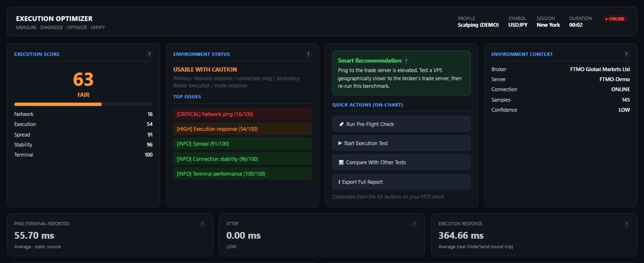Image resolution: width=644 pixels, height=263 pixels.
Task: Open help icon in Environment Status panel
Action: pos(308,54)
